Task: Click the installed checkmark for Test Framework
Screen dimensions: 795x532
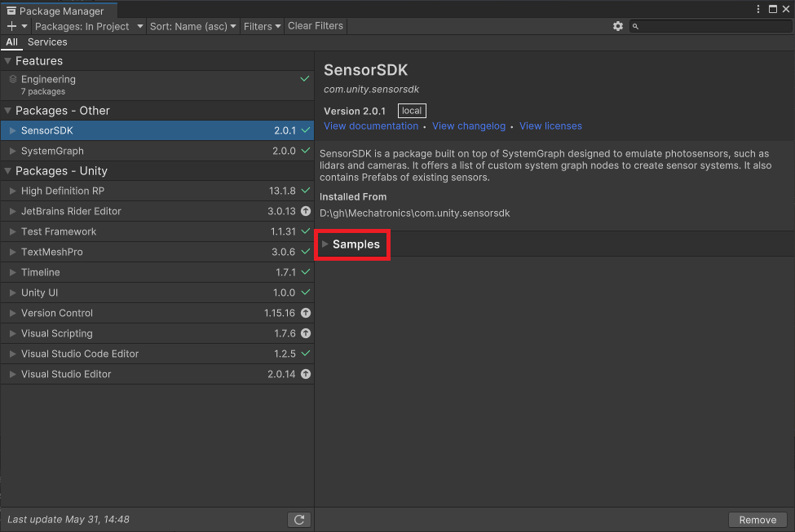Action: click(306, 231)
